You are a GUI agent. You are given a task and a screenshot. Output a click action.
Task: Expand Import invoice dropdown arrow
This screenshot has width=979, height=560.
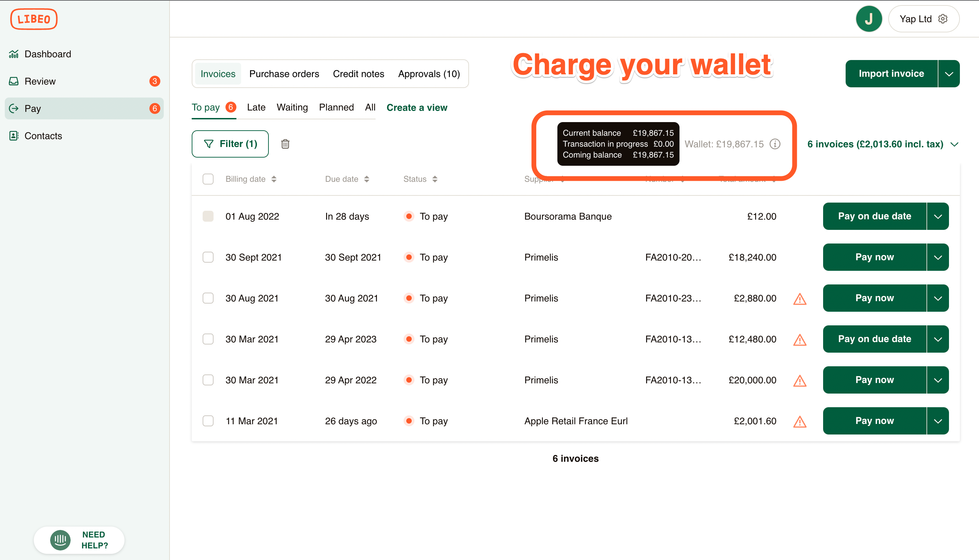pos(949,73)
